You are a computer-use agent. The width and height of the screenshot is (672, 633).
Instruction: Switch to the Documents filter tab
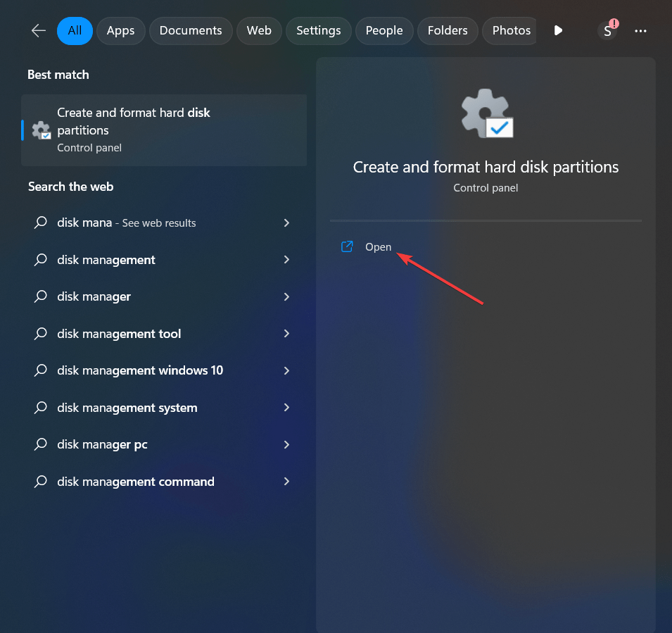pos(191,30)
